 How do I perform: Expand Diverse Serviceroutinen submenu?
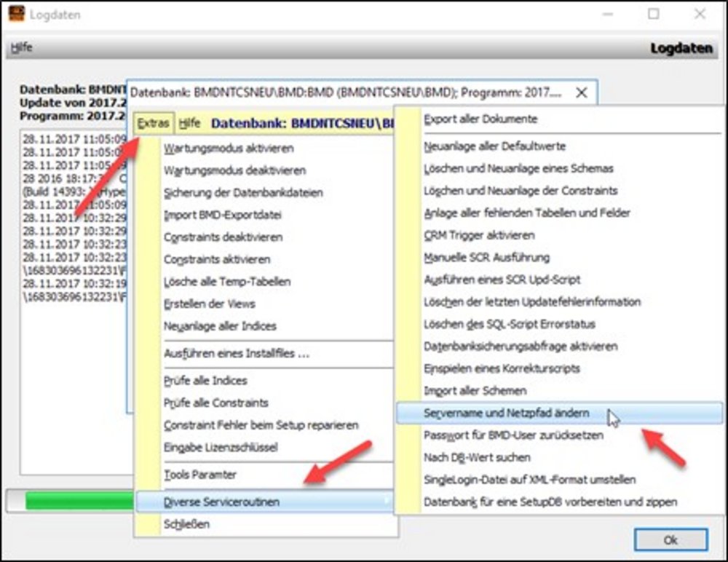(x=265, y=502)
